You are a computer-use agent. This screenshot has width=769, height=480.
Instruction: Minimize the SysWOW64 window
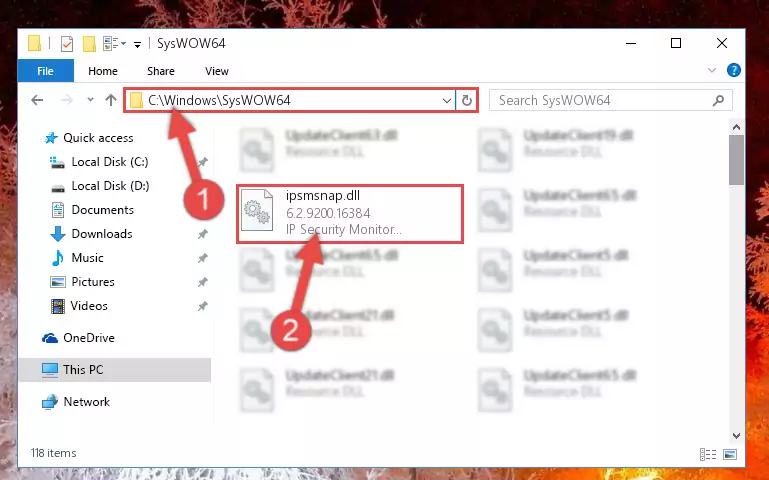[631, 43]
